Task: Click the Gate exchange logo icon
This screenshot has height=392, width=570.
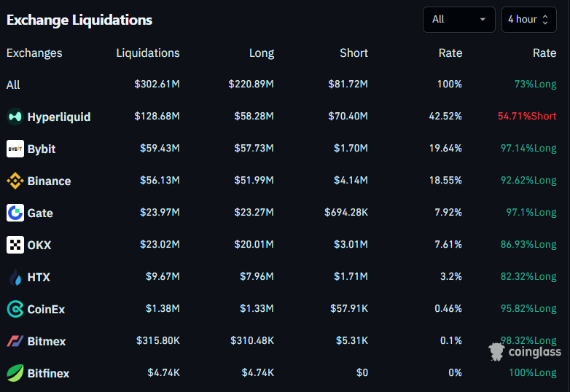Action: coord(15,213)
